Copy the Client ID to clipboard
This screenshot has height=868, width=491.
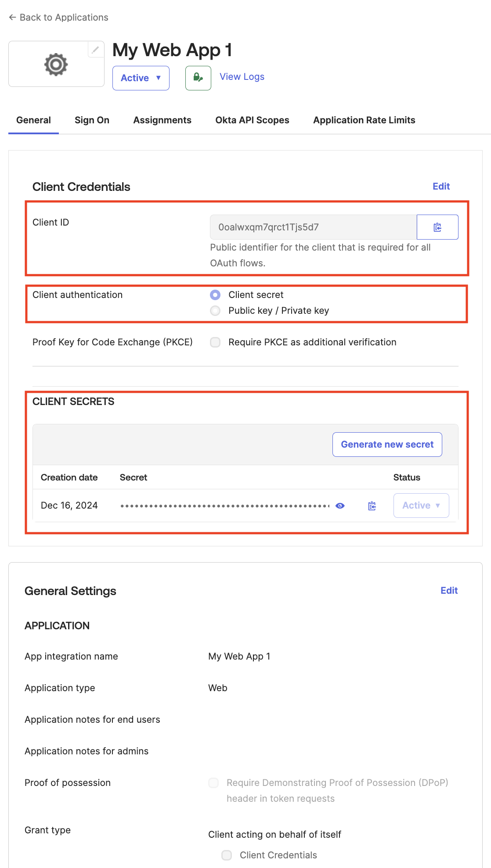coord(437,227)
